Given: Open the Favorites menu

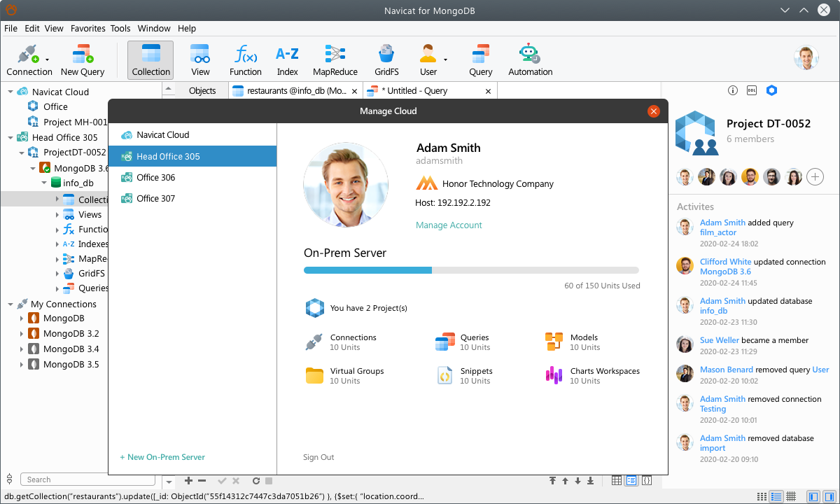Looking at the screenshot, I should pos(87,29).
